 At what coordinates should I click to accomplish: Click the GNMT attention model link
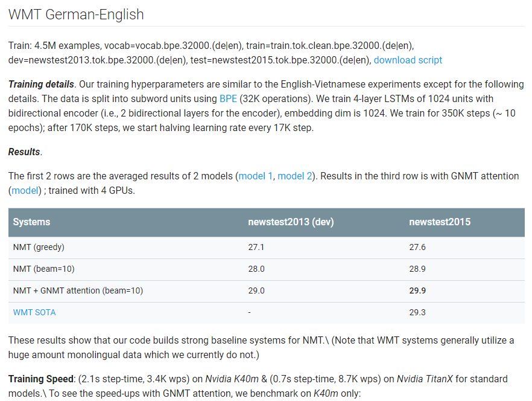point(25,191)
